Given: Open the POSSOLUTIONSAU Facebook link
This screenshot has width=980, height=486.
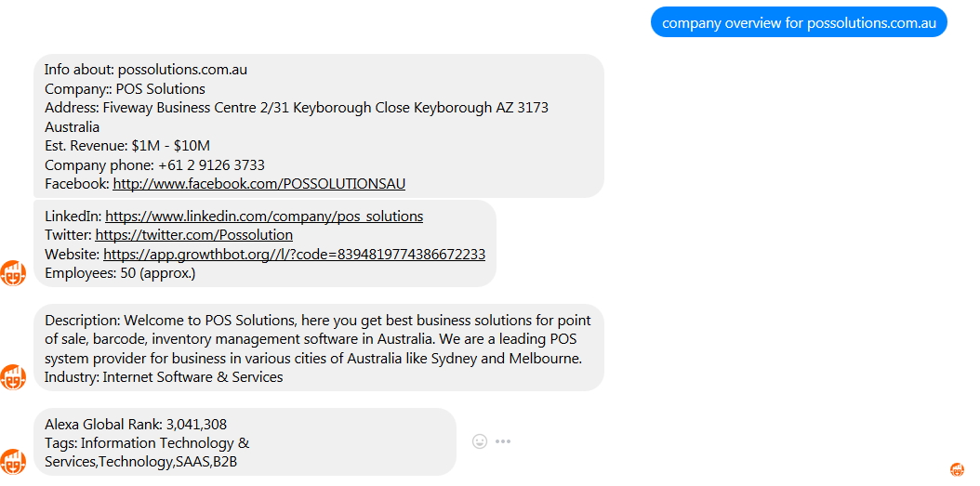Looking at the screenshot, I should pyautogui.click(x=258, y=184).
